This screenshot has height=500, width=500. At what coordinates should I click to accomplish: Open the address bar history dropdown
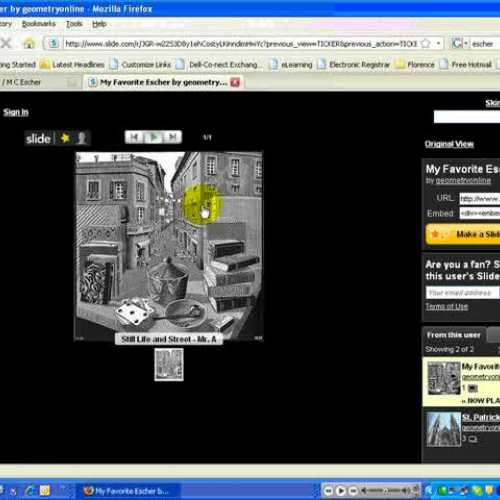tap(438, 43)
